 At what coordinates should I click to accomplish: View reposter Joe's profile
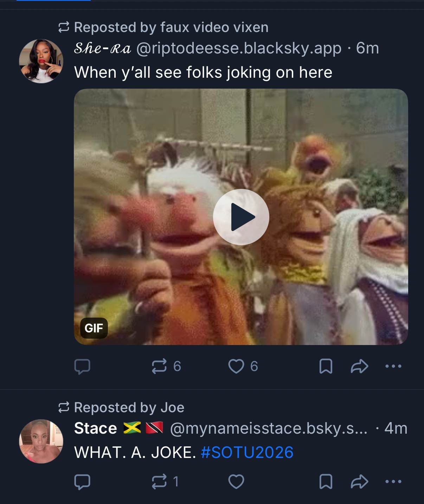coord(172,407)
